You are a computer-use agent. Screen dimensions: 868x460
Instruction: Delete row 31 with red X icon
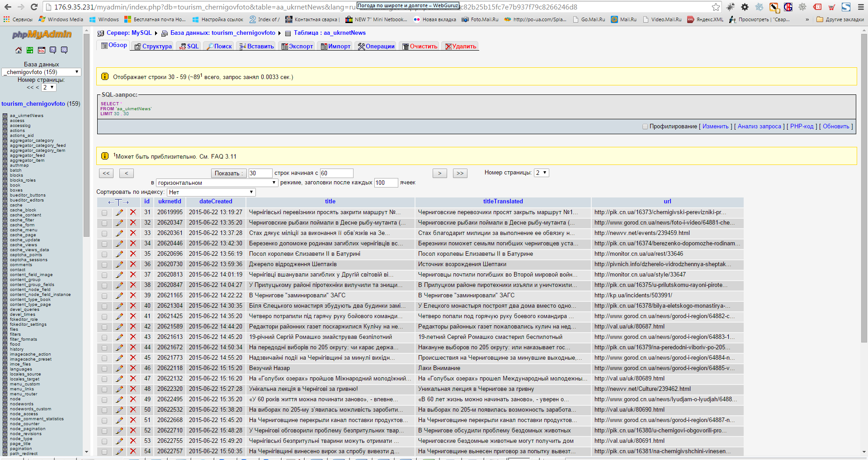(x=133, y=212)
